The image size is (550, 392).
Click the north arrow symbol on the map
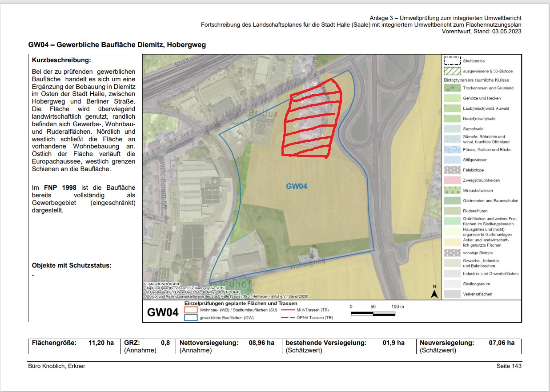434,292
